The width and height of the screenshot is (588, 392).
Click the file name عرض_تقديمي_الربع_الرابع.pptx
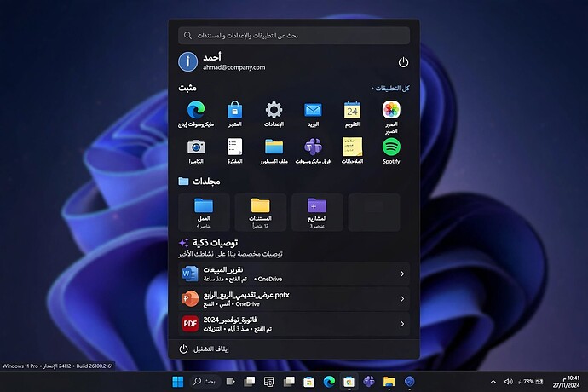click(x=246, y=295)
